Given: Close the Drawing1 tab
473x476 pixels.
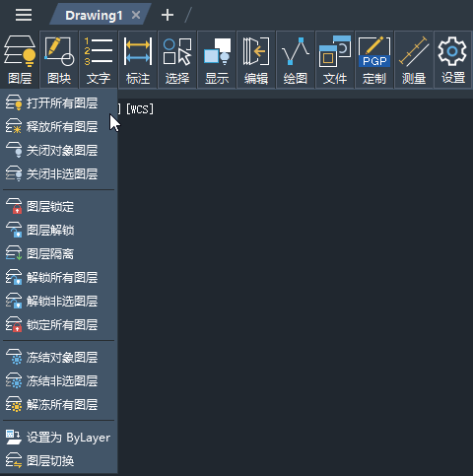Looking at the screenshot, I should pos(136,15).
